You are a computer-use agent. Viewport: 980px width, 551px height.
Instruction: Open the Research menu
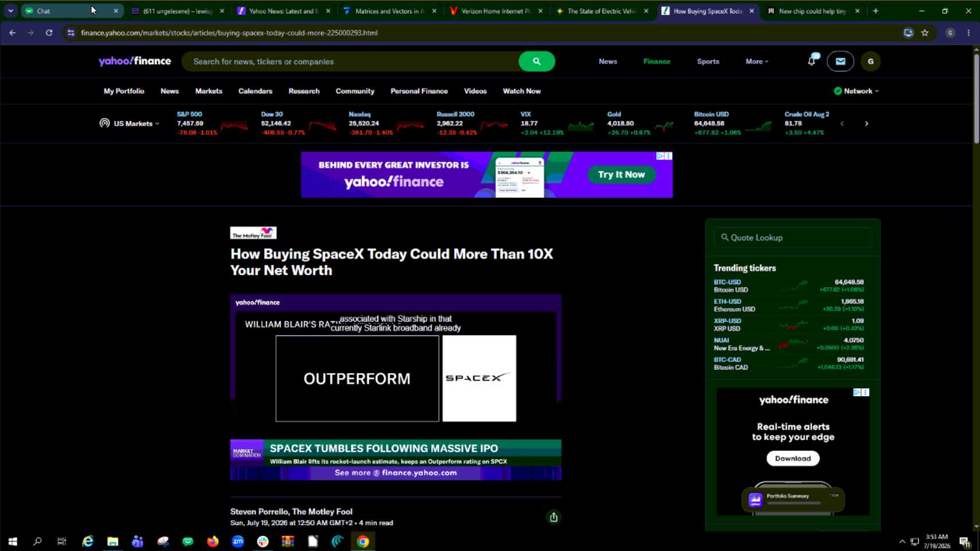(x=304, y=91)
